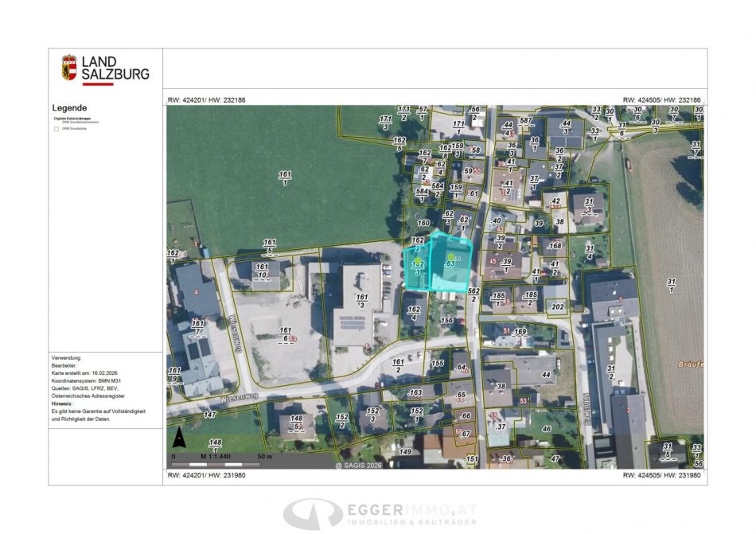
Task: Select parcel 162/4 below the highlighted area
Action: point(413,313)
